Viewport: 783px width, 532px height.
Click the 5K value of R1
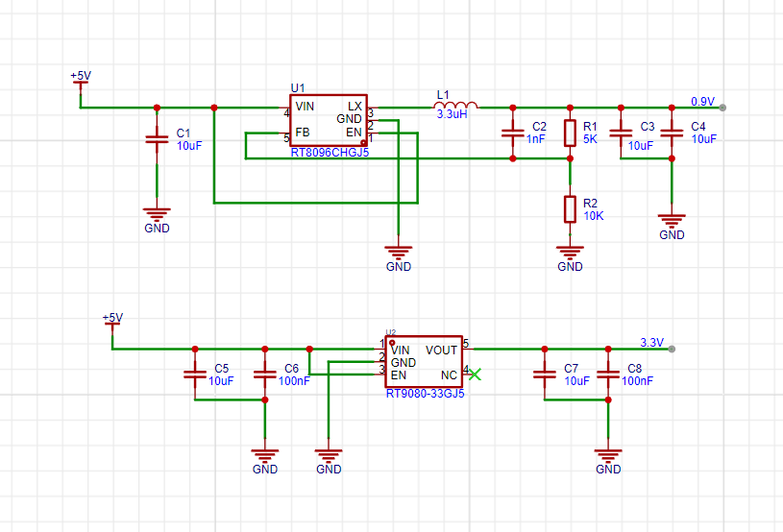[590, 139]
